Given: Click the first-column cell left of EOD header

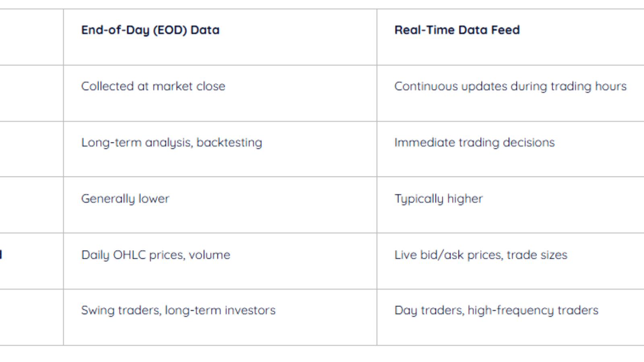Looking at the screenshot, I should tap(31, 37).
